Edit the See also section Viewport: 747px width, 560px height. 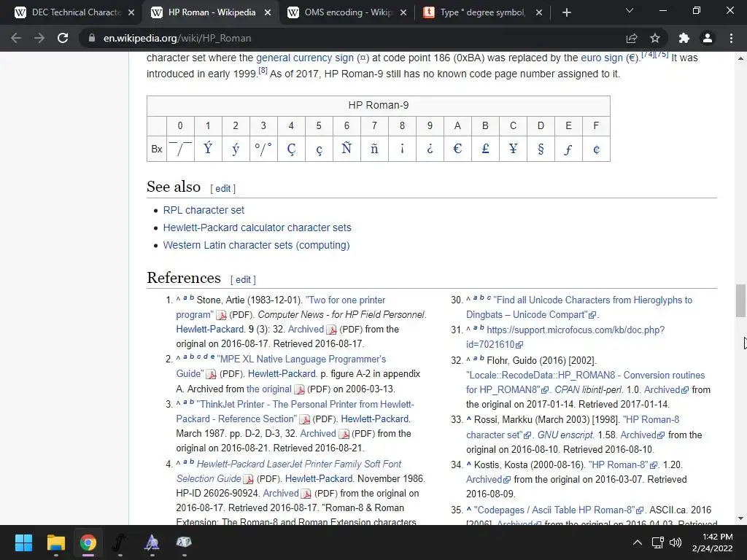(223, 189)
